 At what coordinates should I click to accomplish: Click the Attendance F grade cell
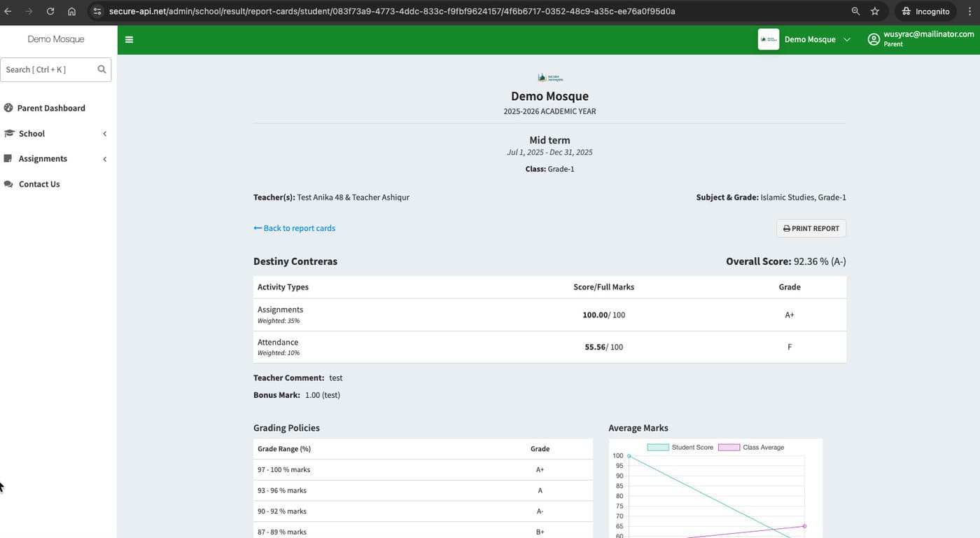point(790,347)
